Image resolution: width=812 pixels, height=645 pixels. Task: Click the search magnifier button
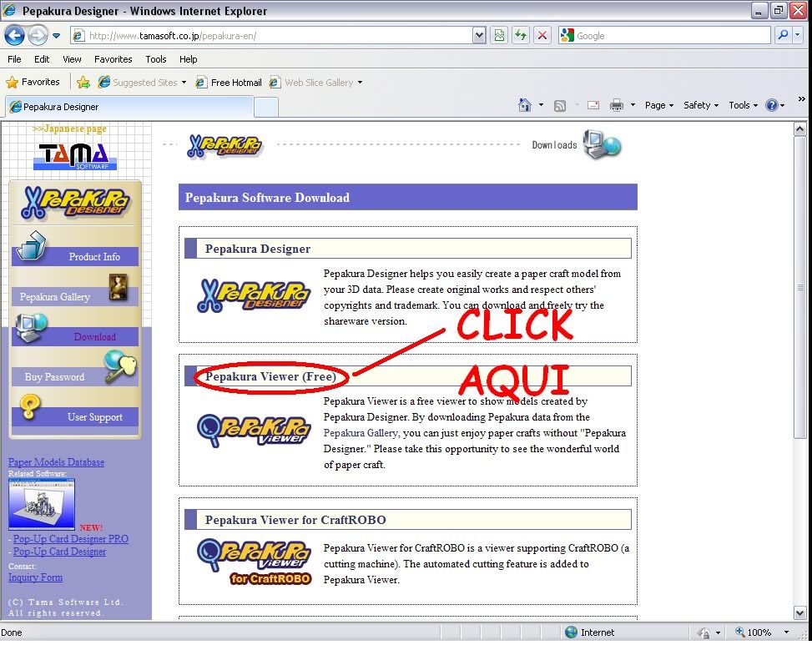click(x=782, y=35)
